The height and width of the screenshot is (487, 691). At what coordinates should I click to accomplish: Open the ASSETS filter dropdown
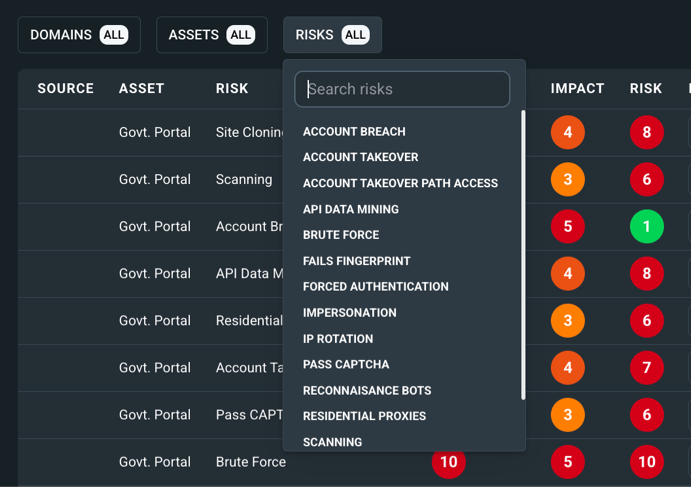pyautogui.click(x=212, y=35)
